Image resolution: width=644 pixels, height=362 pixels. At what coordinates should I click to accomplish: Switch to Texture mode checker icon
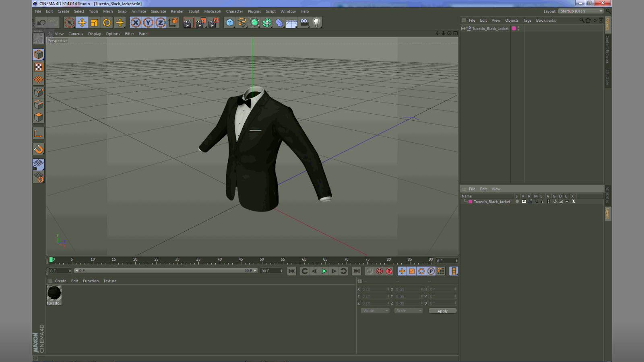pos(39,67)
